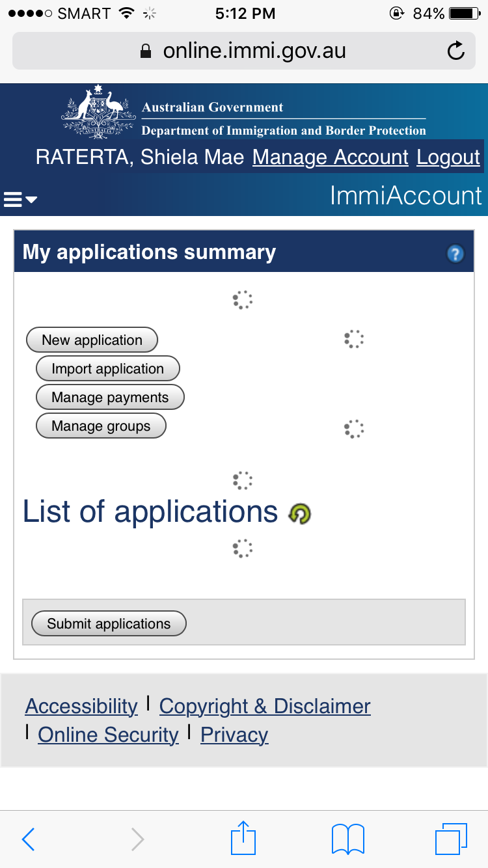Open the Accessibility footer link
The image size is (488, 868).
pyautogui.click(x=81, y=706)
